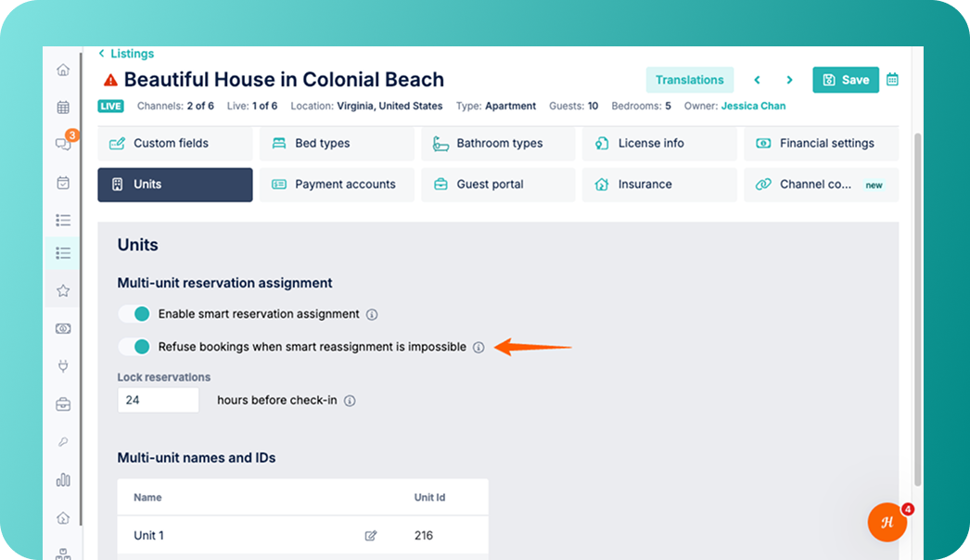Go to next listing arrow
Screen dimensions: 970x560
click(789, 80)
